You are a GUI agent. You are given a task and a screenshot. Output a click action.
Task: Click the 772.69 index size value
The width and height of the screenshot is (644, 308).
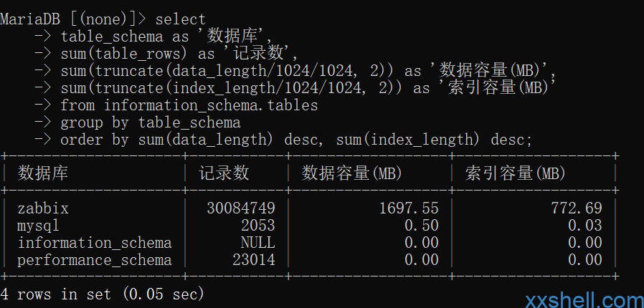[x=577, y=208]
